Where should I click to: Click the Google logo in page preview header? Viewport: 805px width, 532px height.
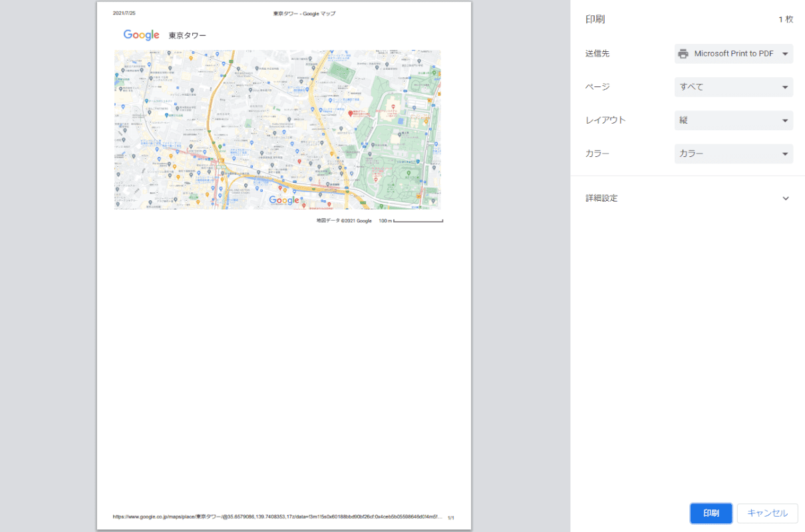[x=141, y=35]
